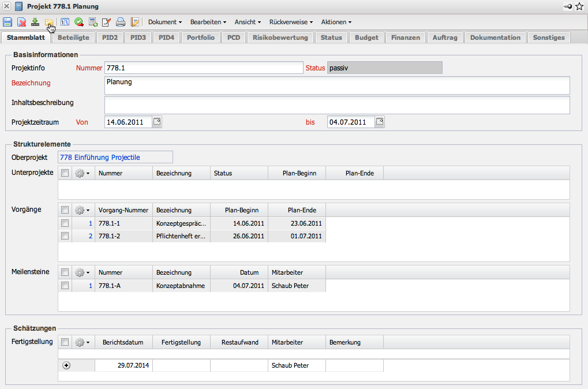Image resolution: width=588 pixels, height=389 pixels.
Task: Select the Konzeptabnahme milestone checkbox
Action: 65,286
